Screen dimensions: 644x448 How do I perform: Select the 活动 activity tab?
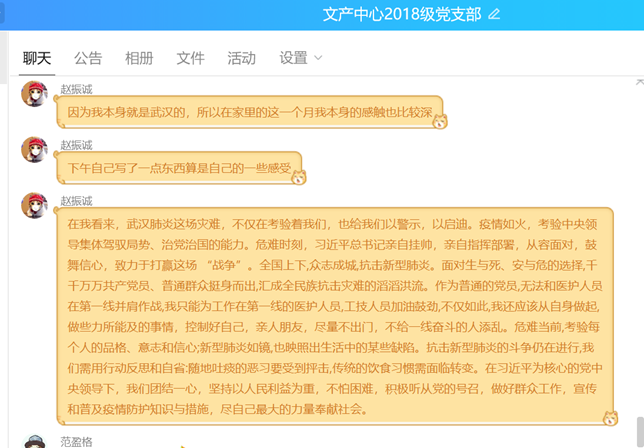click(x=241, y=58)
